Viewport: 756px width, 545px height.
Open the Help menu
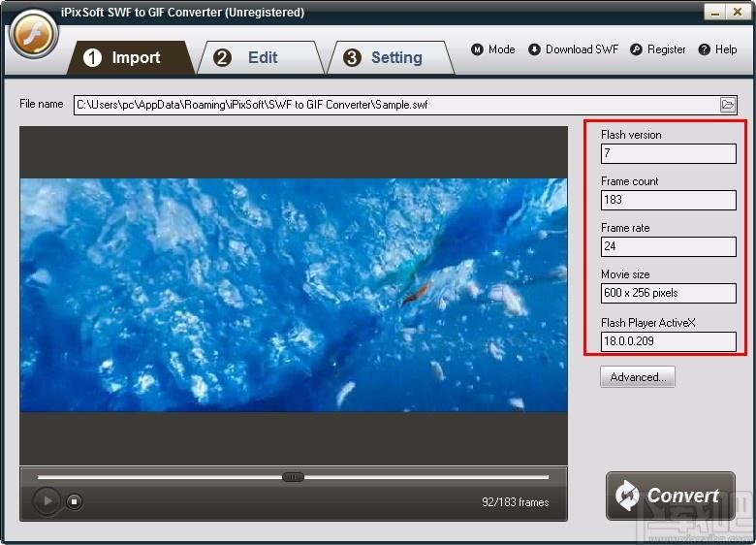coord(718,49)
